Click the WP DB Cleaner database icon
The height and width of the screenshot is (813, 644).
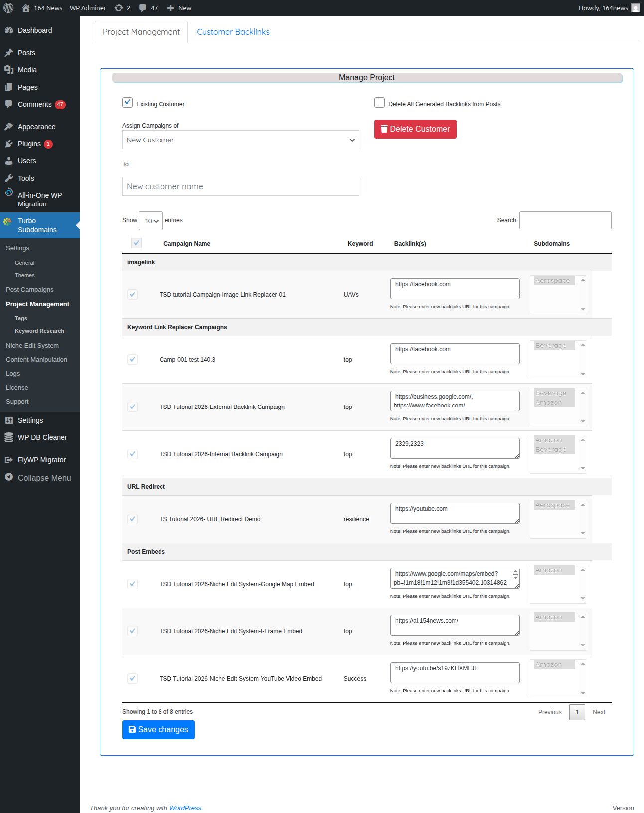point(9,437)
